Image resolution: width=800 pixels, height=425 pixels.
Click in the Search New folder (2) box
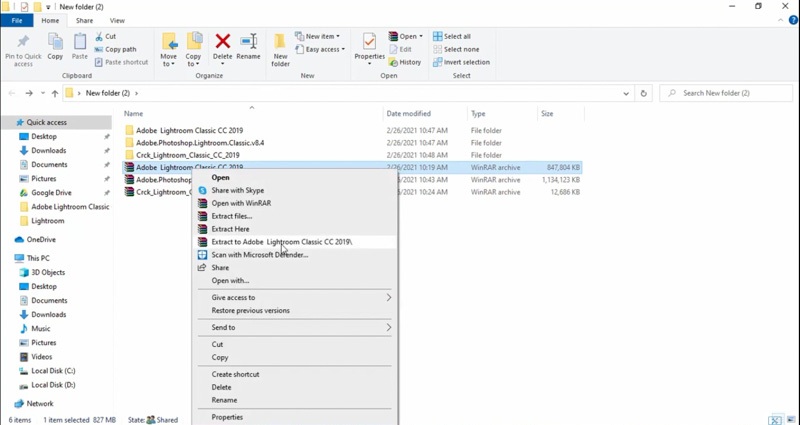coord(726,93)
